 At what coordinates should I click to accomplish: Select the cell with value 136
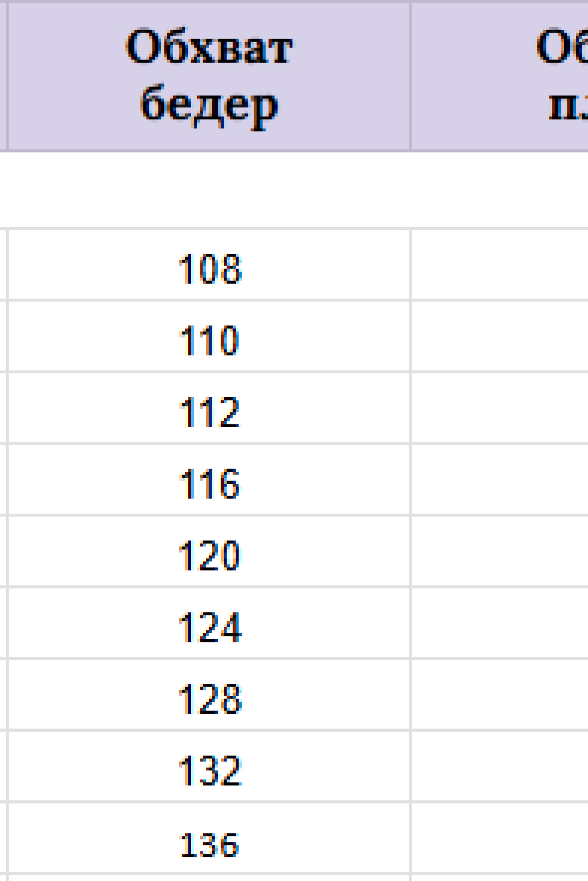[x=209, y=839]
